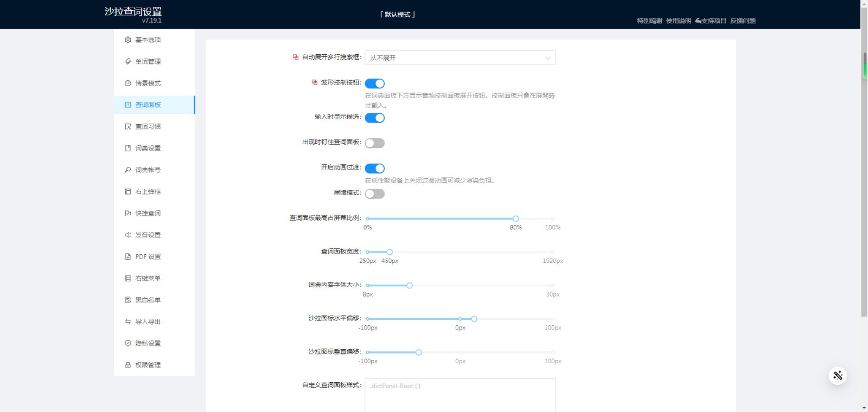Click the 查词面板宽度 slider handle

tap(390, 252)
